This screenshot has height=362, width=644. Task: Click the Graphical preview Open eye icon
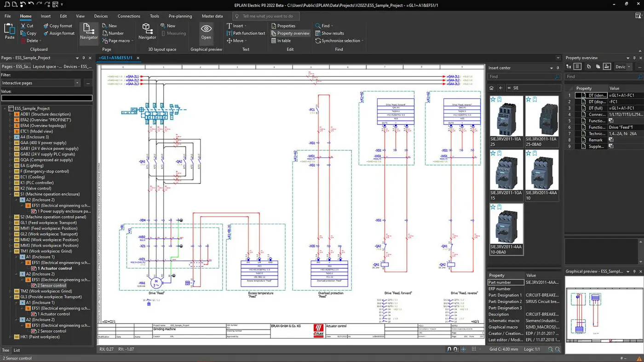(x=206, y=29)
